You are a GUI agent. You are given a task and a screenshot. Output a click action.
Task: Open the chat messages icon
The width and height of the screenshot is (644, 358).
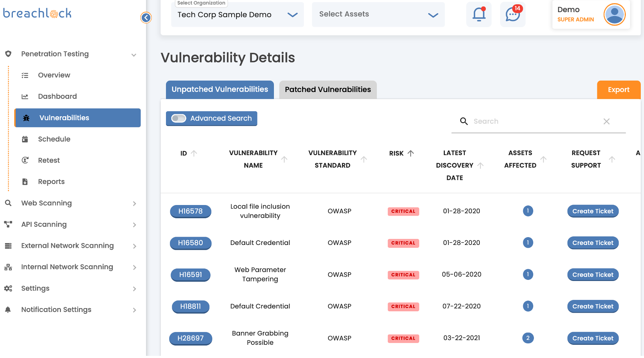[x=513, y=15]
